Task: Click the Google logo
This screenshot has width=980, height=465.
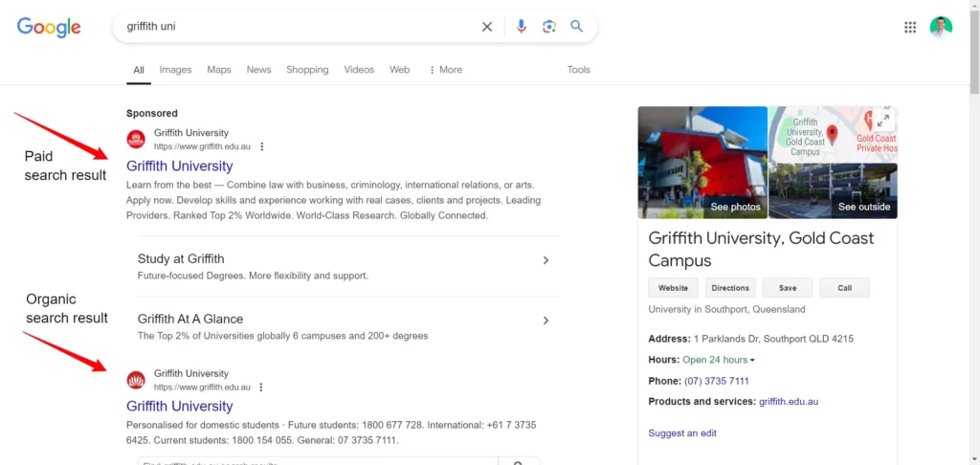Action: 49,27
